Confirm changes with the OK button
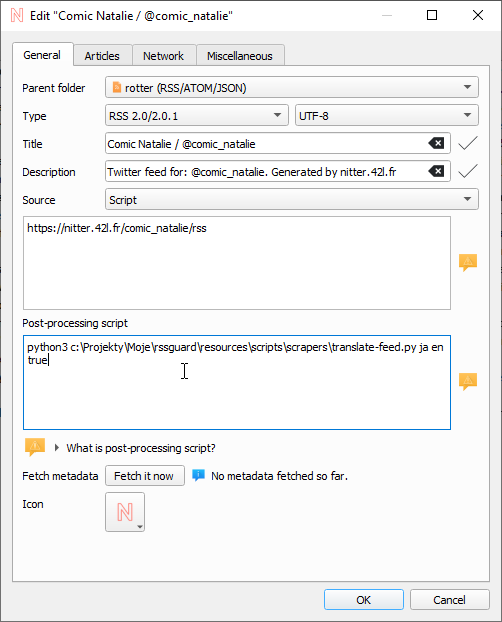This screenshot has width=502, height=622. [x=364, y=599]
